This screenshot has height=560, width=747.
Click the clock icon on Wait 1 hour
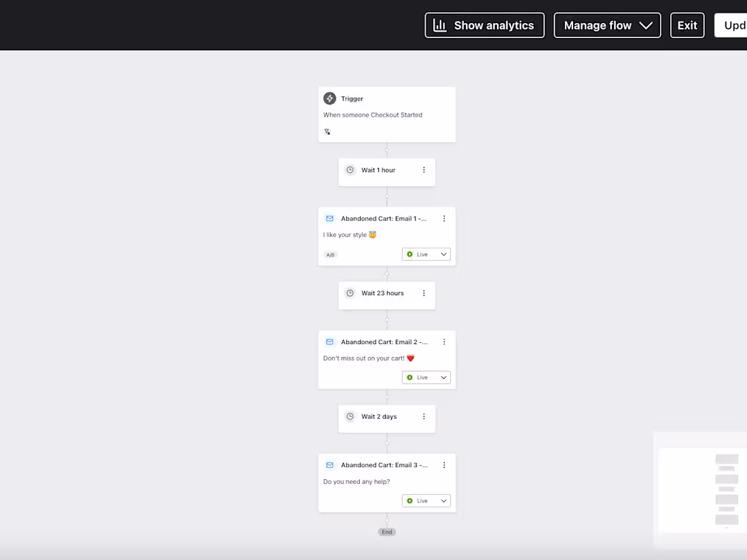(x=350, y=170)
